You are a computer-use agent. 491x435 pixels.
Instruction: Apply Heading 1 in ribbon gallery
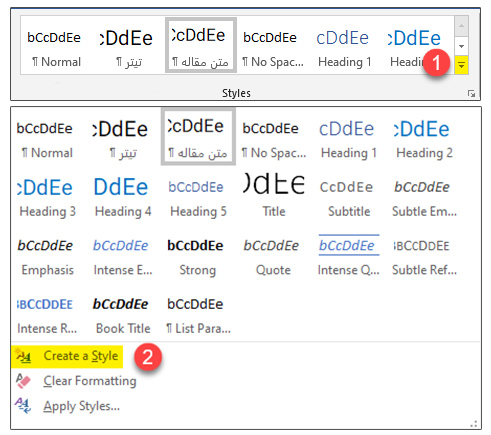(x=344, y=48)
